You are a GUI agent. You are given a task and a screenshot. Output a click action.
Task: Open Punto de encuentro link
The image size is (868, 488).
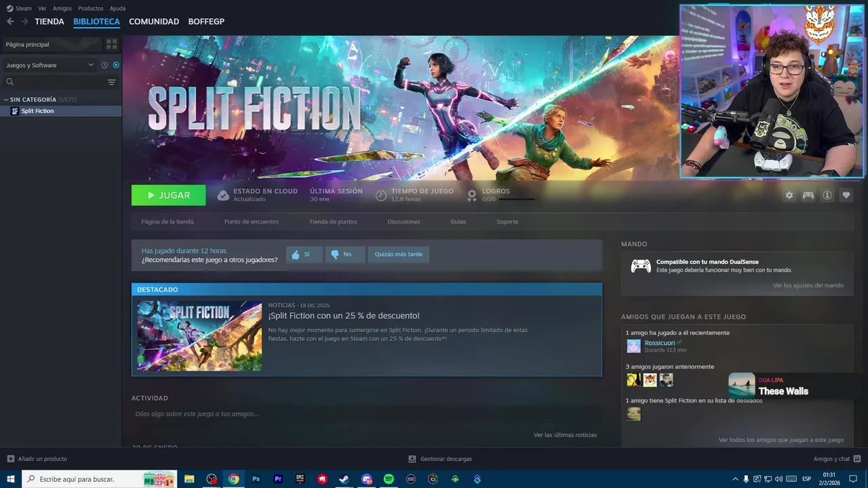pos(252,222)
